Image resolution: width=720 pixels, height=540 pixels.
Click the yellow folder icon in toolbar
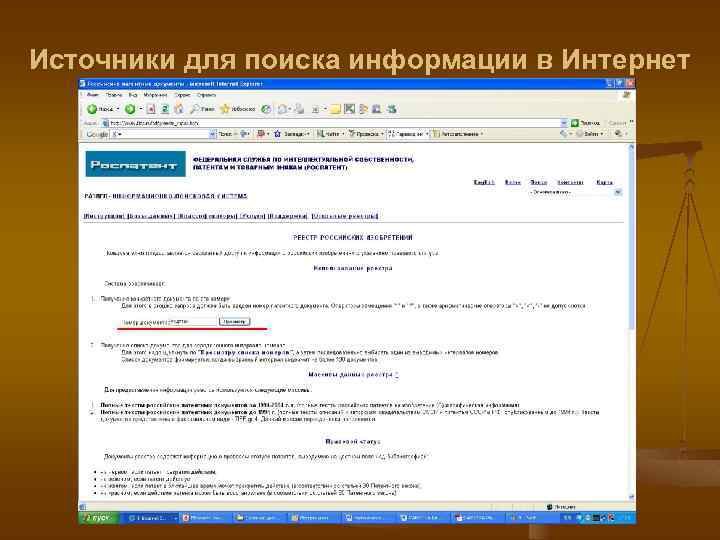336,109
